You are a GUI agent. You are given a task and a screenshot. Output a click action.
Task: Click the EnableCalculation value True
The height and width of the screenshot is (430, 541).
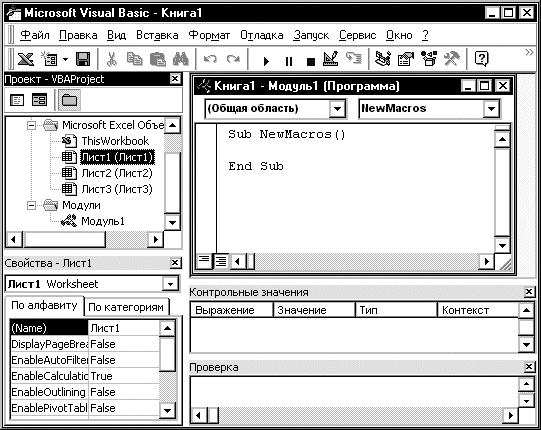click(x=124, y=376)
